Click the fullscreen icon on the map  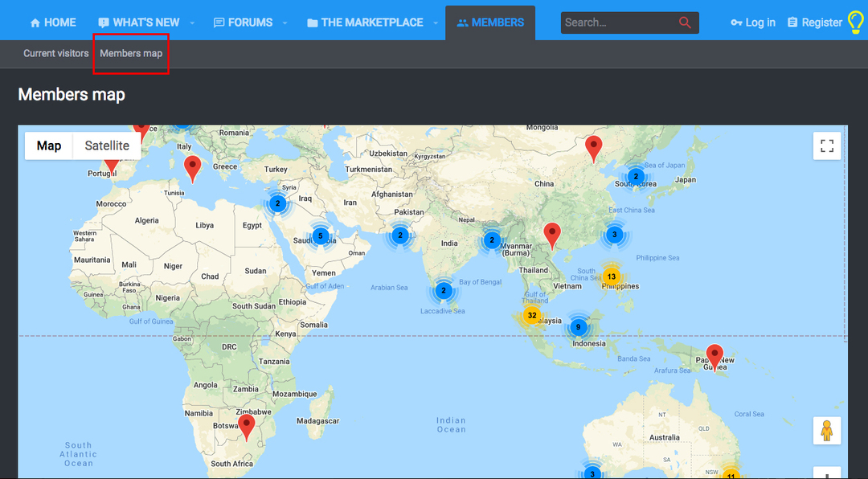[x=827, y=145]
